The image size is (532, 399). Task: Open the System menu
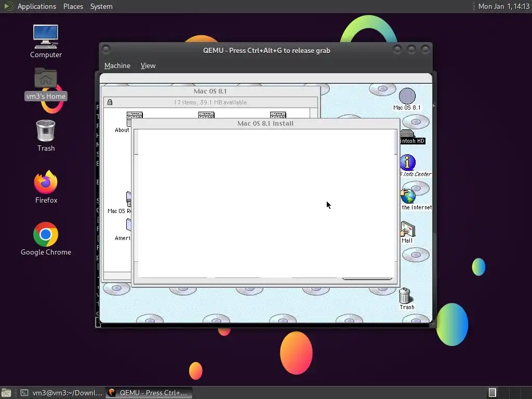(101, 6)
